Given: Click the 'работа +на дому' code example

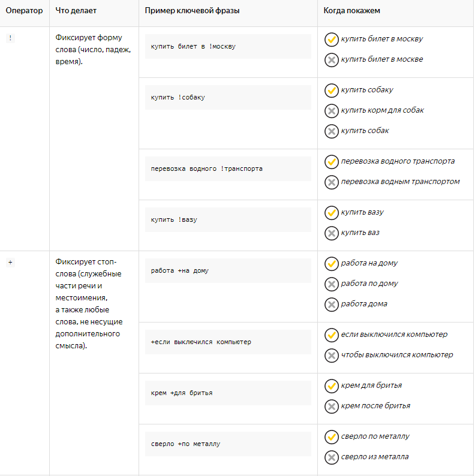Looking at the screenshot, I should [180, 270].
